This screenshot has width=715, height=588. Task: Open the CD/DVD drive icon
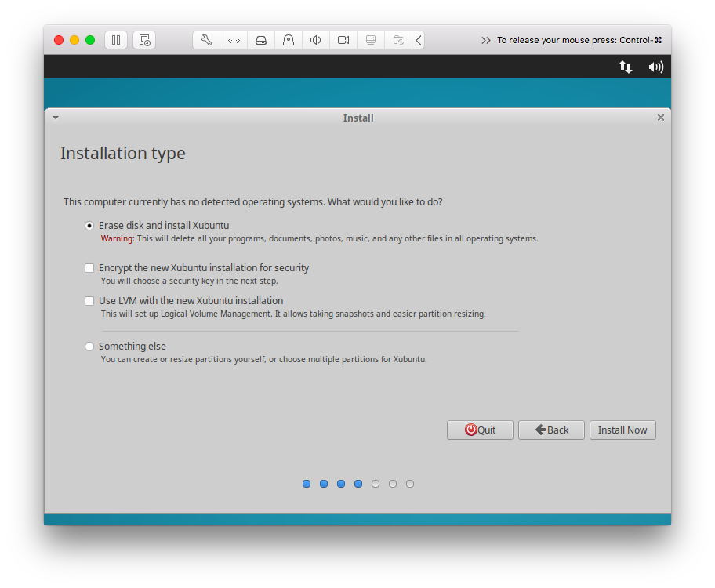[289, 40]
